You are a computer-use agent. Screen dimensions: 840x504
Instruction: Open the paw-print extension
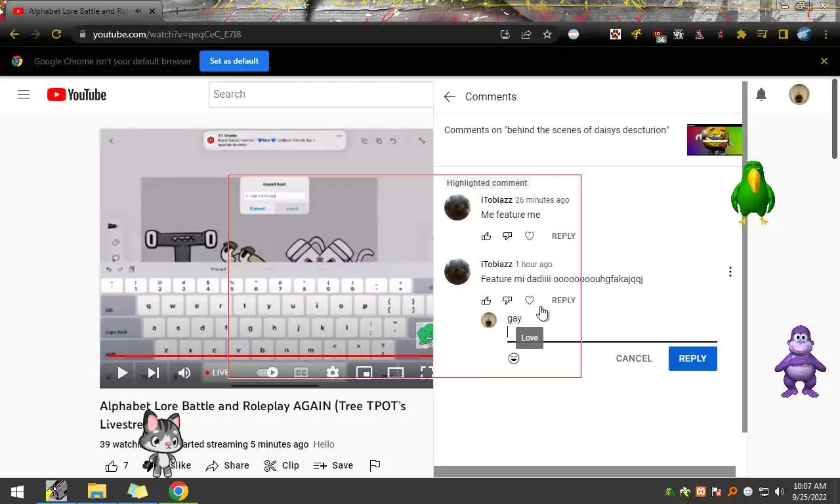tap(615, 34)
